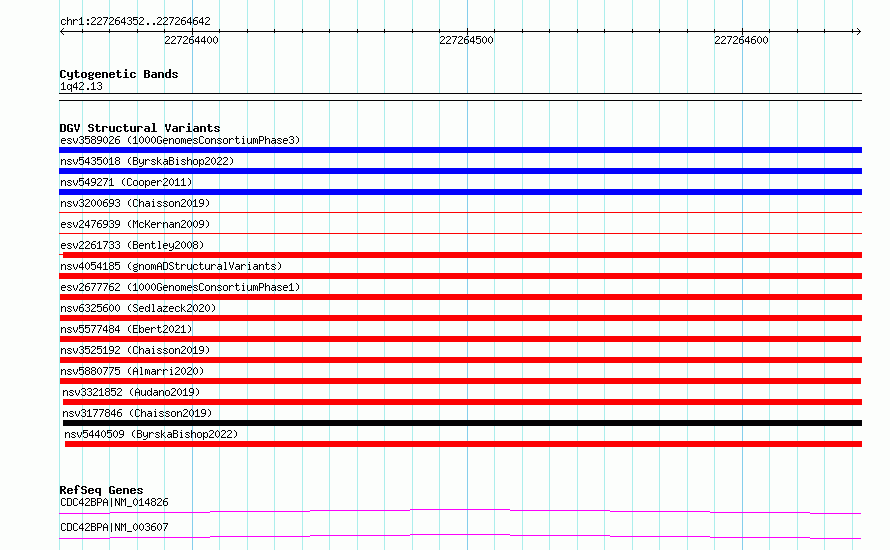Screen dimensions: 890x550
Task: Click the right arrow on the ruler
Action: [858, 32]
